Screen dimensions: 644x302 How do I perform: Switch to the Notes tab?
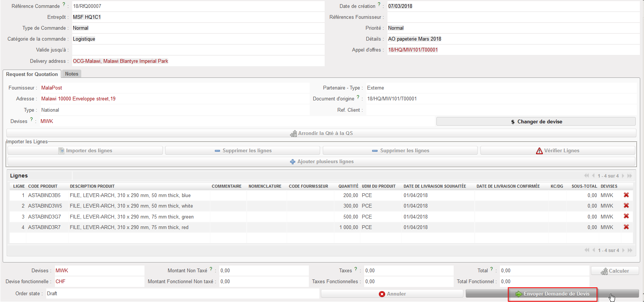click(x=71, y=74)
